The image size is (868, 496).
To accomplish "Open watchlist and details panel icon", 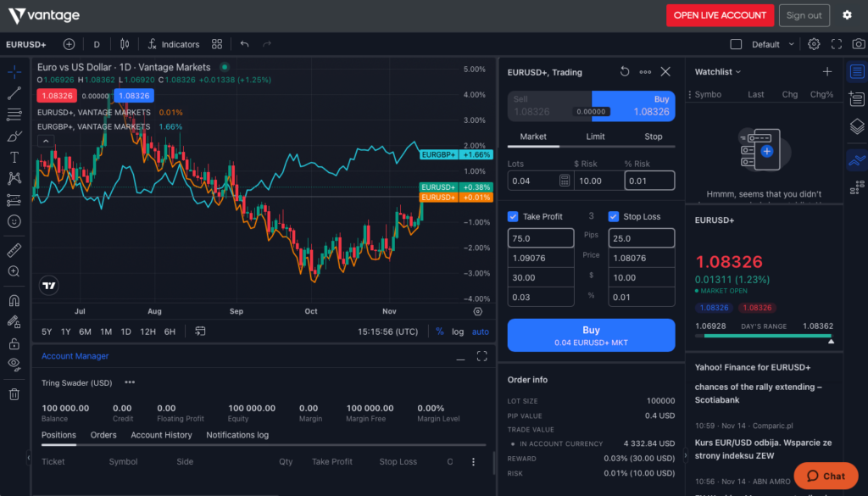I will click(857, 71).
